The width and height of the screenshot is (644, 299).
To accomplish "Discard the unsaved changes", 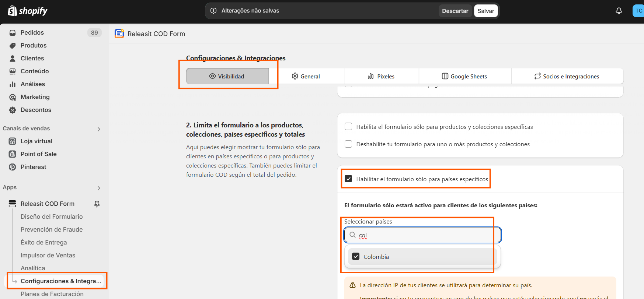I will tap(455, 11).
